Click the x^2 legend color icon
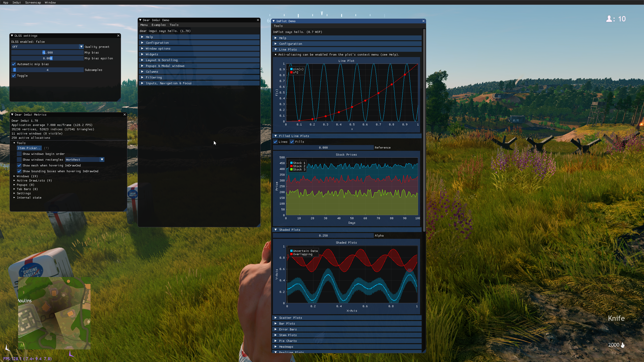 [291, 72]
